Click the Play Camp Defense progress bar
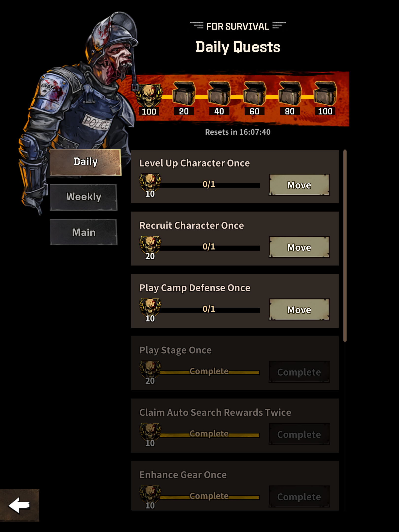Viewport: 399px width, 532px height. point(210,310)
